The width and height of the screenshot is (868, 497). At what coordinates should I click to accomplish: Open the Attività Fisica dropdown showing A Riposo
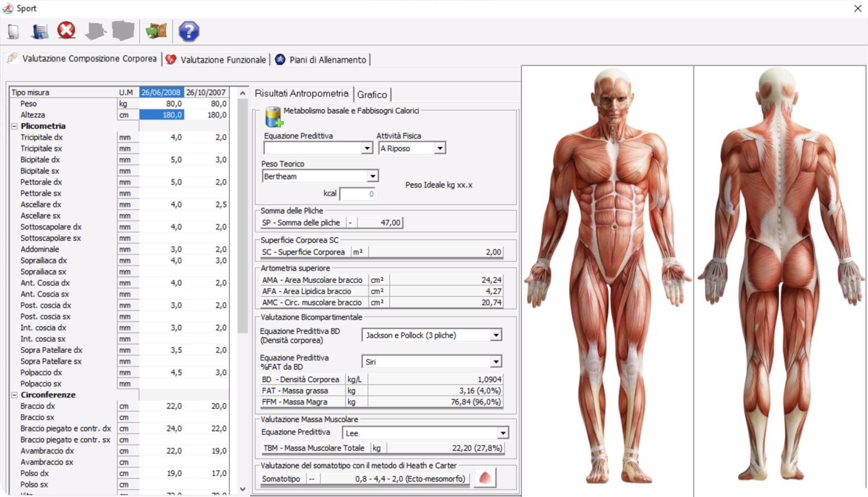(440, 148)
